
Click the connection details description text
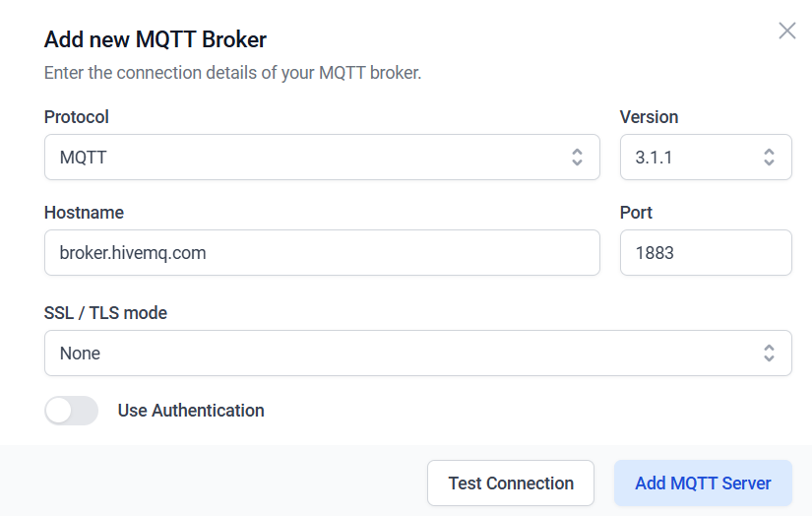[232, 73]
